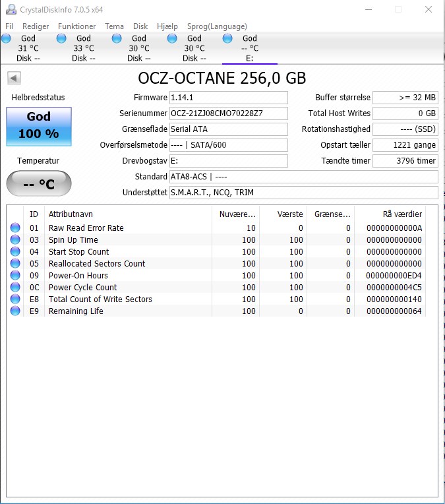Click the Buffer størrelse value >= 32 MB
This screenshot has width=445, height=504.
[x=405, y=98]
